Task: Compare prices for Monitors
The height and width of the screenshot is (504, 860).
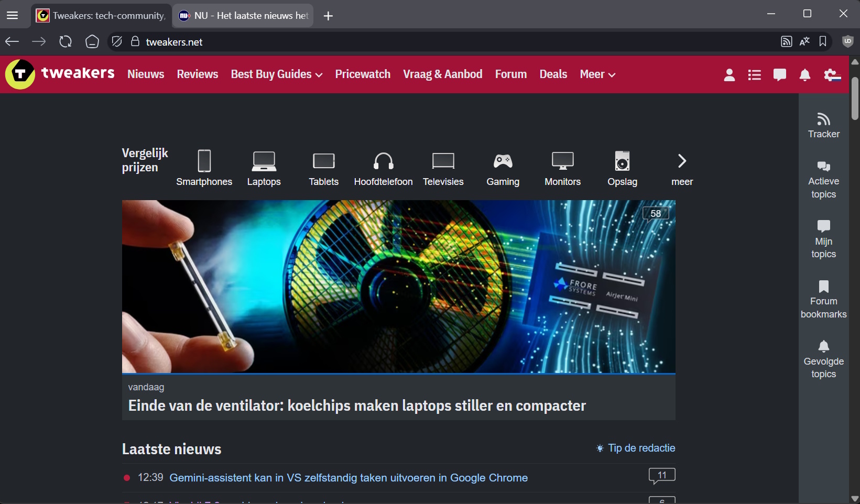Action: pos(563,168)
